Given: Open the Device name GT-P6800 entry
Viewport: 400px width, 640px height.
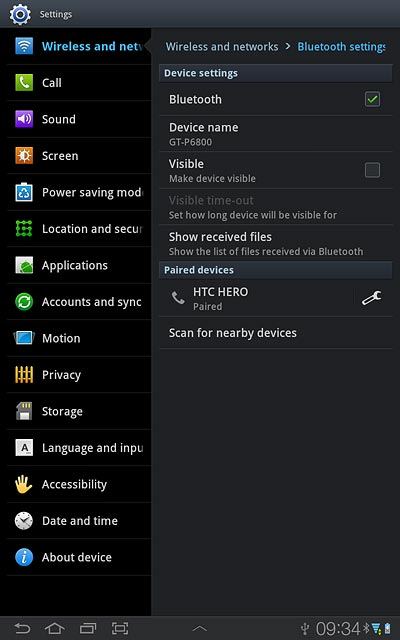Looking at the screenshot, I should [x=276, y=134].
